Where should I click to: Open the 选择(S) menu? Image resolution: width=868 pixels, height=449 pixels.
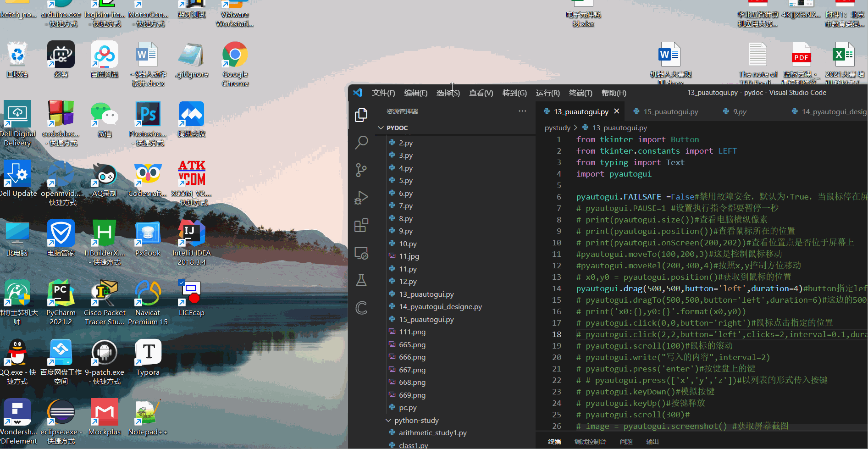point(448,93)
